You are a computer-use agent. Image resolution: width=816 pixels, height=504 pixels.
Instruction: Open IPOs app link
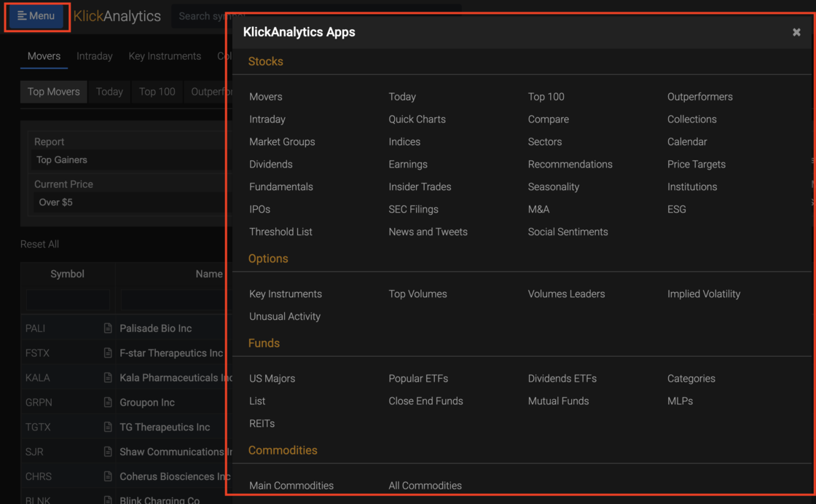259,209
